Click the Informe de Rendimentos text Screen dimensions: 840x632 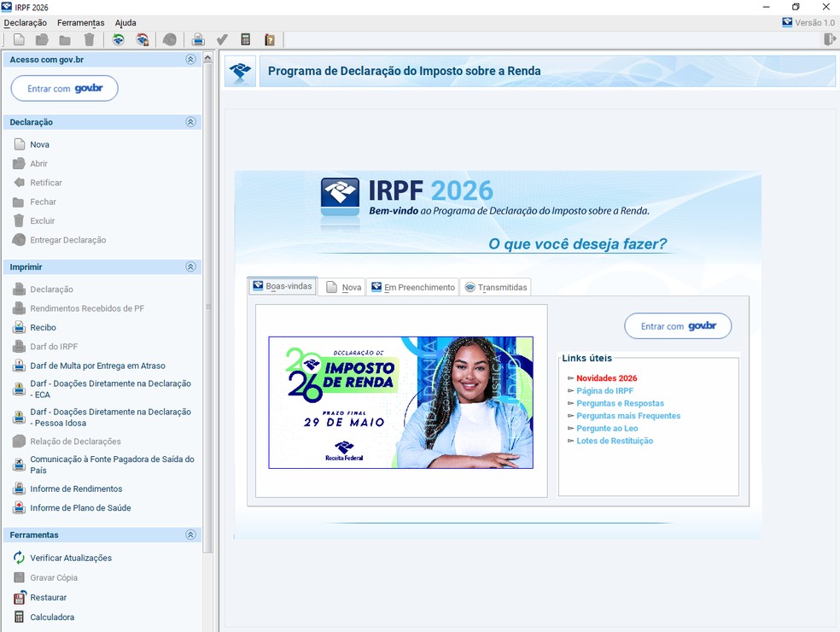76,489
